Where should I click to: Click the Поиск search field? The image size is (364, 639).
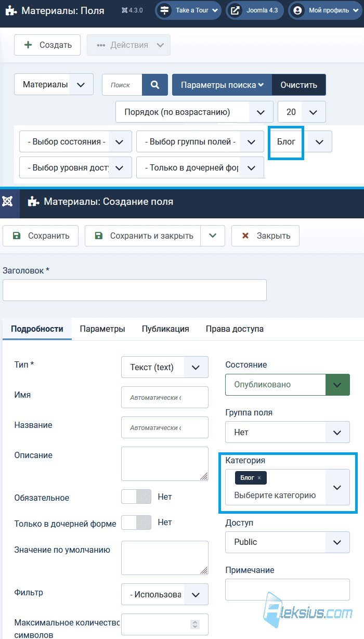point(122,85)
